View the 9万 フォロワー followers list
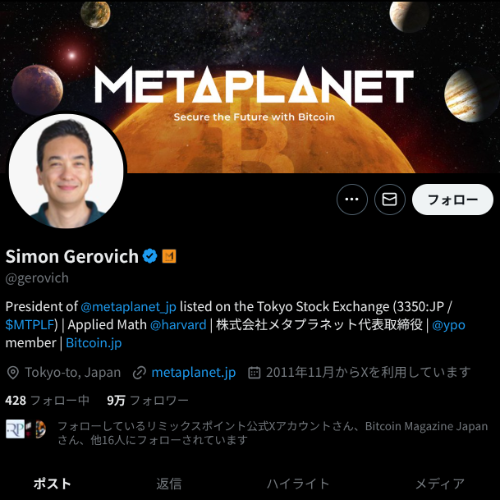This screenshot has width=500, height=500. (148, 400)
